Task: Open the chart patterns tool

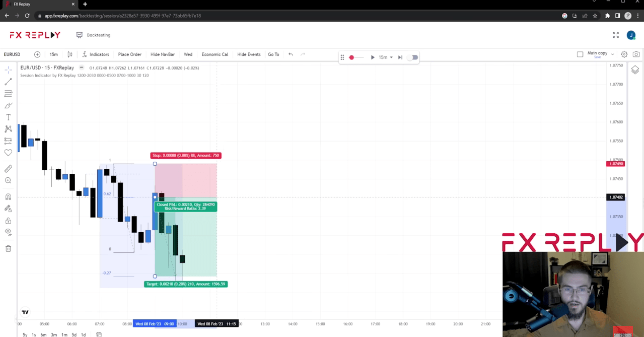Action: (8, 129)
